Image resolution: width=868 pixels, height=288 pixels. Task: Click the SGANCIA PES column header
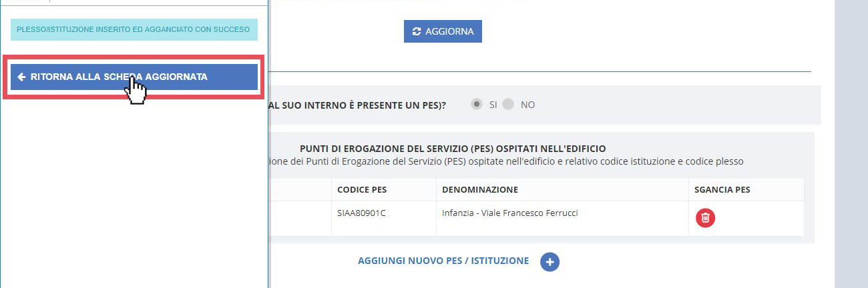coord(722,189)
